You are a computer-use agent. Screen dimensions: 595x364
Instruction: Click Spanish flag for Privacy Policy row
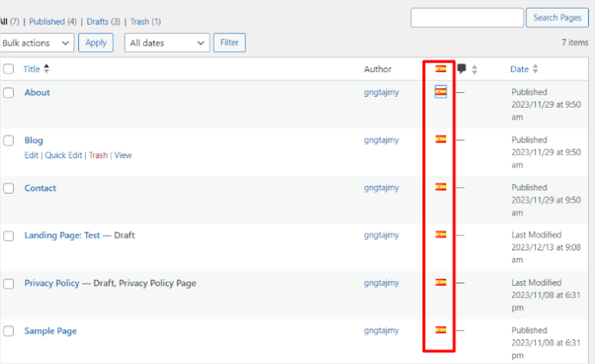point(440,283)
